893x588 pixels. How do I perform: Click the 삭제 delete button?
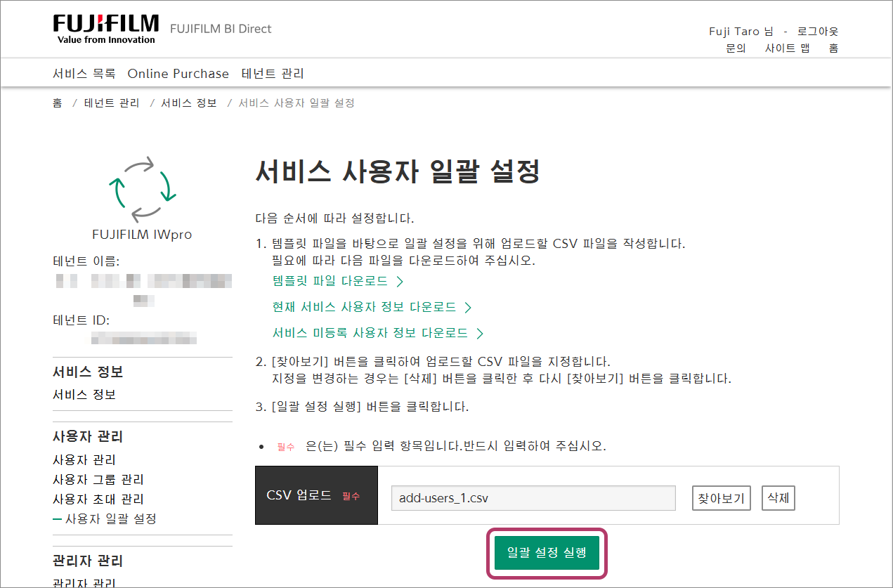[778, 498]
